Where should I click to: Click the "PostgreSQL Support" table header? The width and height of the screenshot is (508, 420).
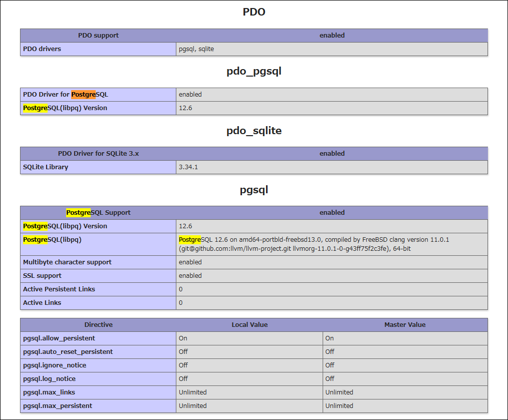coord(98,213)
